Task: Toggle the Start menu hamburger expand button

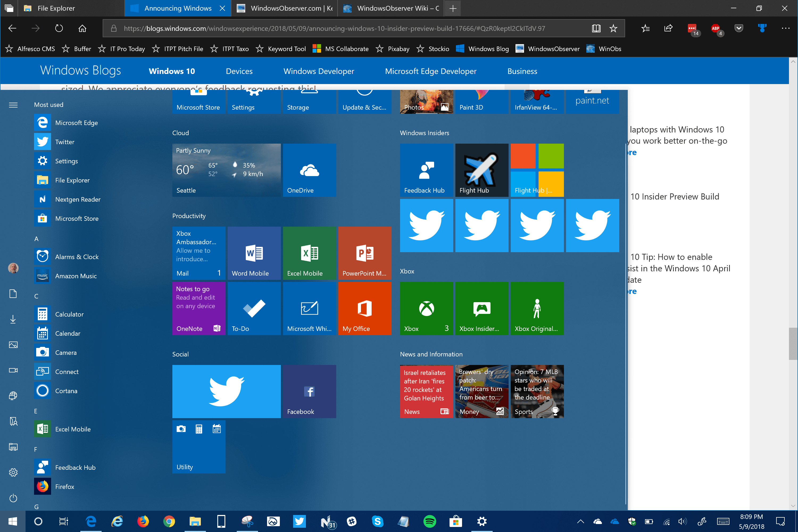Action: (13, 105)
